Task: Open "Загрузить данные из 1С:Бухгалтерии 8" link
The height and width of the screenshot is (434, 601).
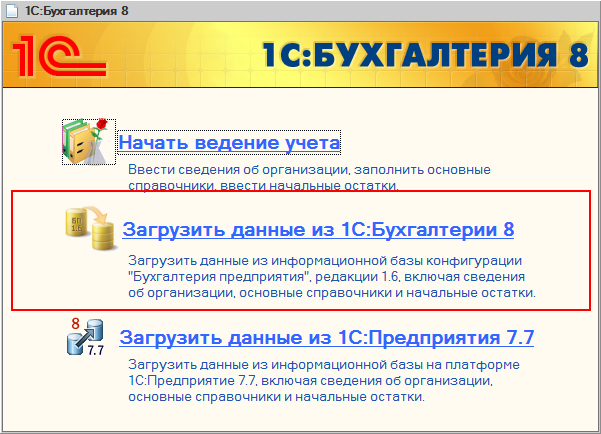Action: (x=318, y=230)
